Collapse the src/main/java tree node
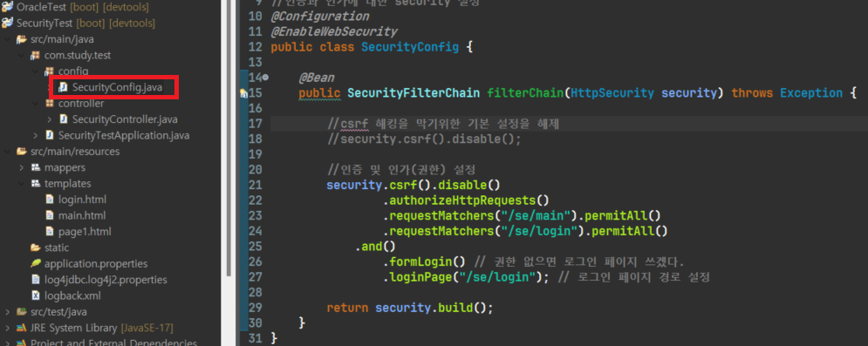This screenshot has height=346, width=868. [x=7, y=39]
